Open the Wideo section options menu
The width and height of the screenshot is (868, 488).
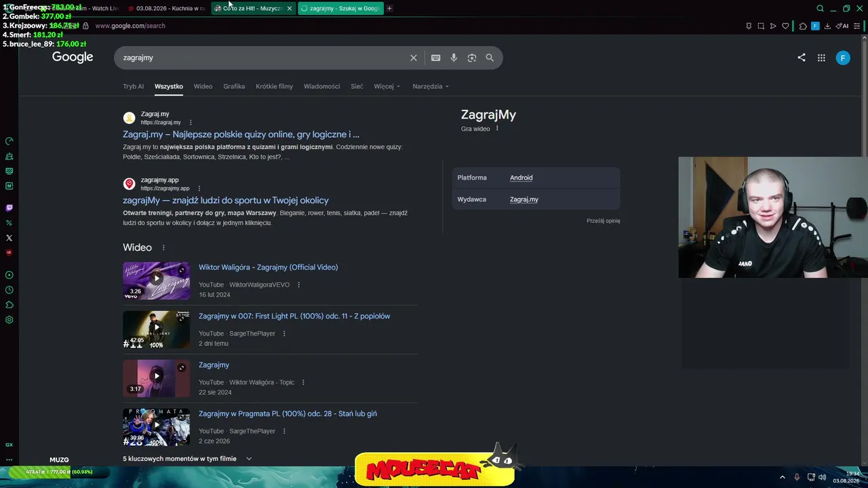click(x=163, y=247)
